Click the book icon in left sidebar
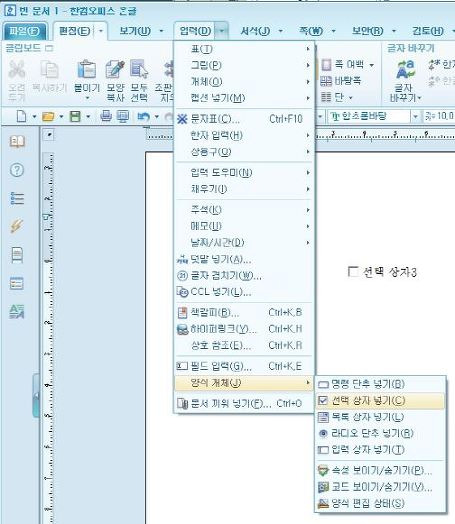Image resolution: width=455 pixels, height=524 pixels. click(17, 141)
